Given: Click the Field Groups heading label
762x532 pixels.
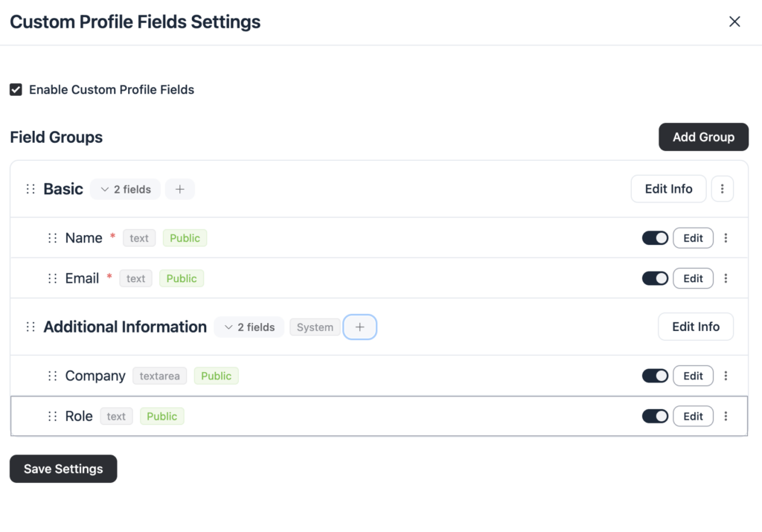Looking at the screenshot, I should (x=57, y=137).
